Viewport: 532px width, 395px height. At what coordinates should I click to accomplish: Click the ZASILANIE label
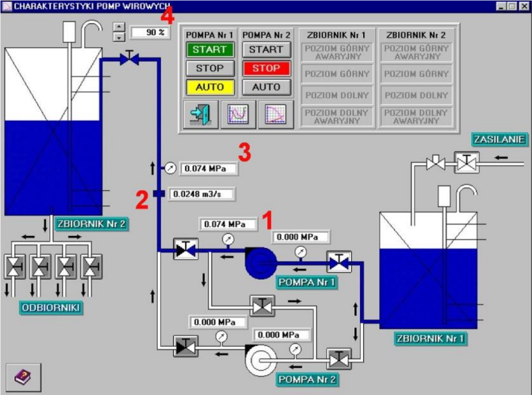click(500, 139)
